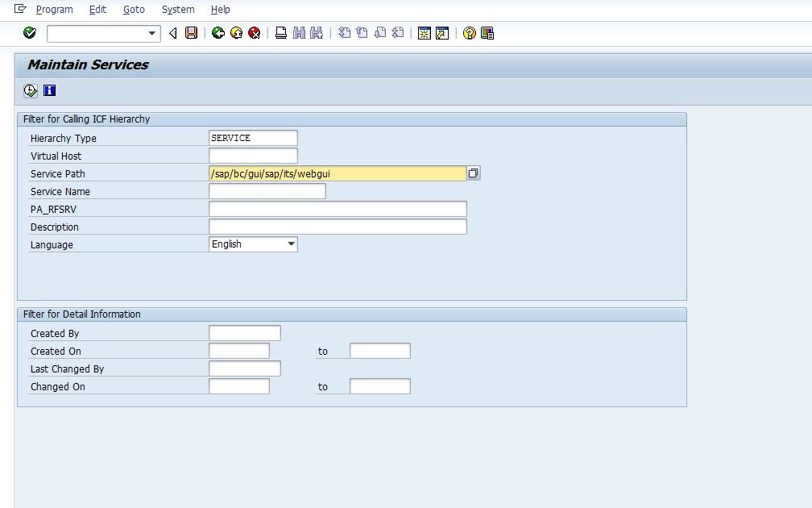Print the current screen
The image size is (812, 508).
click(x=280, y=33)
